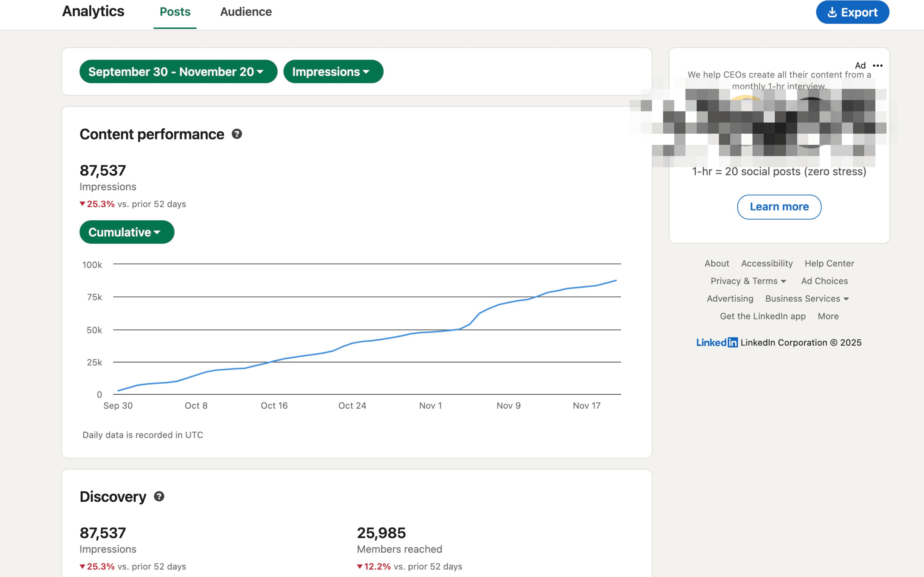
Task: Select the Posts tab
Action: pos(175,12)
